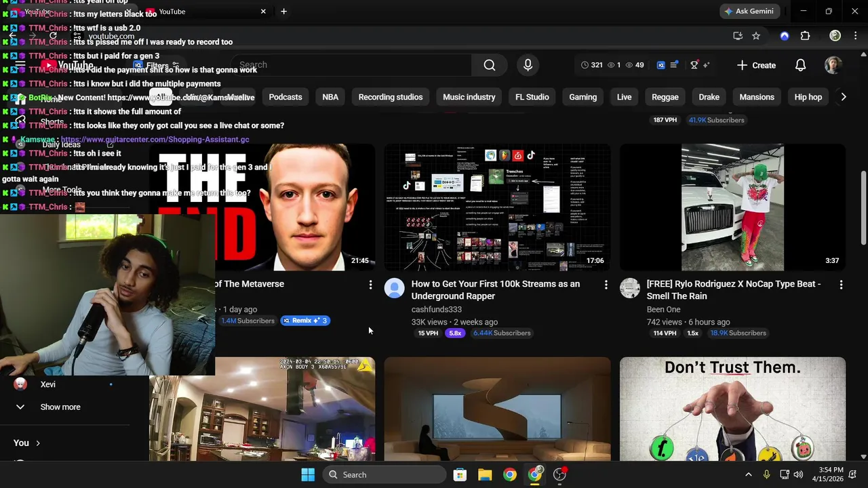This screenshot has height=488, width=868.
Task: Click the YouTube search input field
Action: pyautogui.click(x=353, y=65)
